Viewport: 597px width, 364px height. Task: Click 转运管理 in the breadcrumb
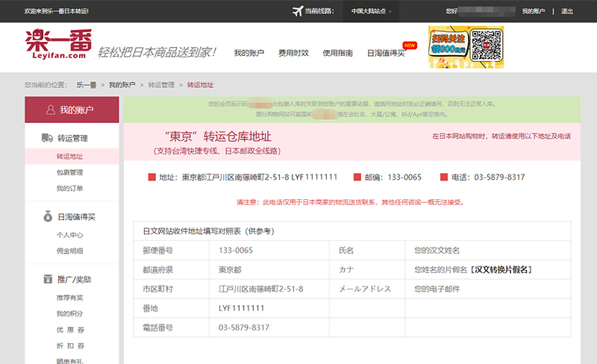coord(161,85)
